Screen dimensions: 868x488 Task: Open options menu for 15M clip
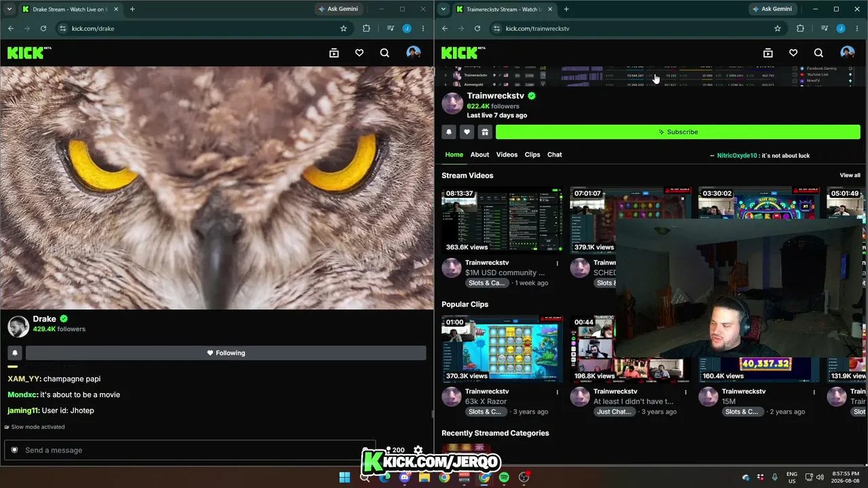point(814,392)
